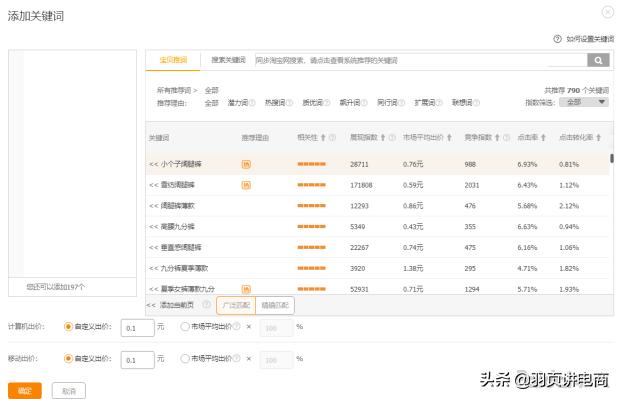Add keyword 阔腿裤薄款 via its << arrow
This screenshot has height=399, width=620.
point(153,206)
